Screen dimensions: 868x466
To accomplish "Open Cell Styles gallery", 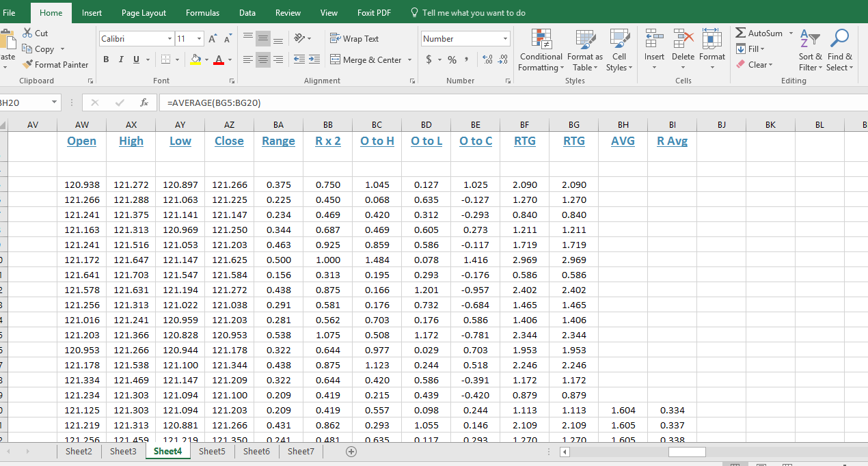I will [619, 51].
